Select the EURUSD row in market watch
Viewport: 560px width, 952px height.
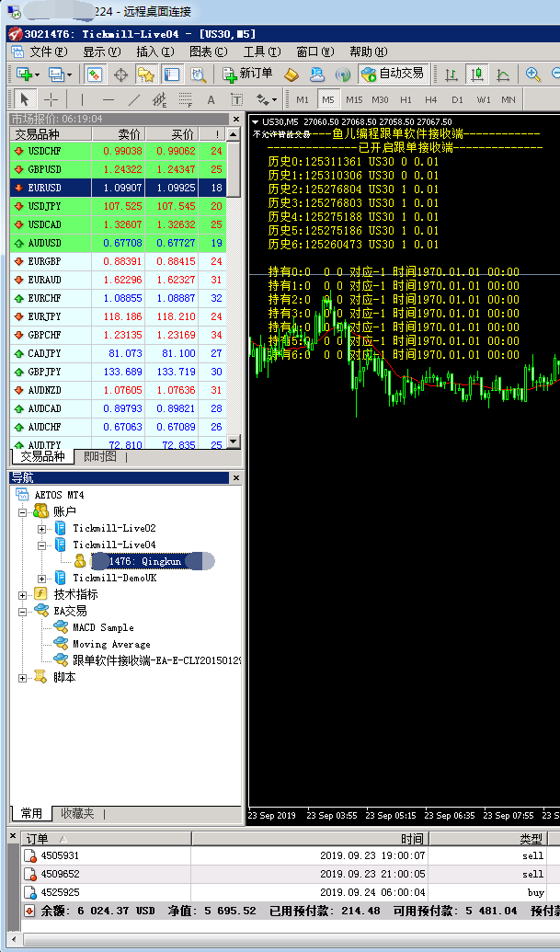tap(119, 189)
